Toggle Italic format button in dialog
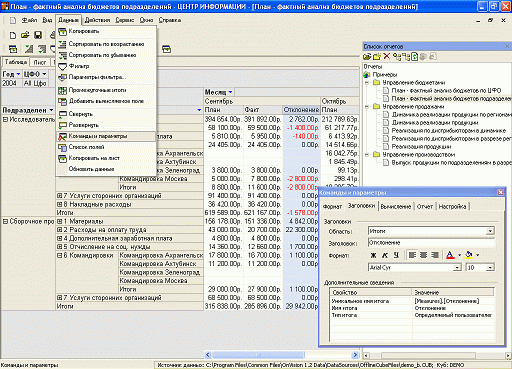The width and height of the screenshot is (512, 369). point(385,255)
